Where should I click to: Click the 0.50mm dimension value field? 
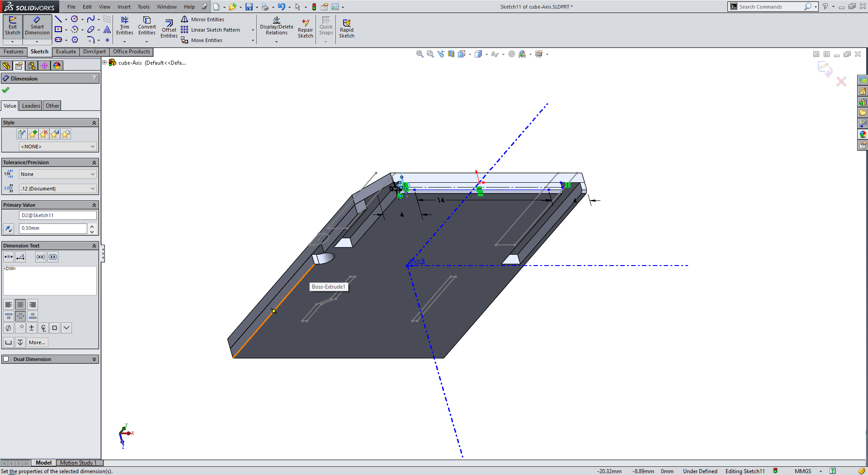(53, 228)
